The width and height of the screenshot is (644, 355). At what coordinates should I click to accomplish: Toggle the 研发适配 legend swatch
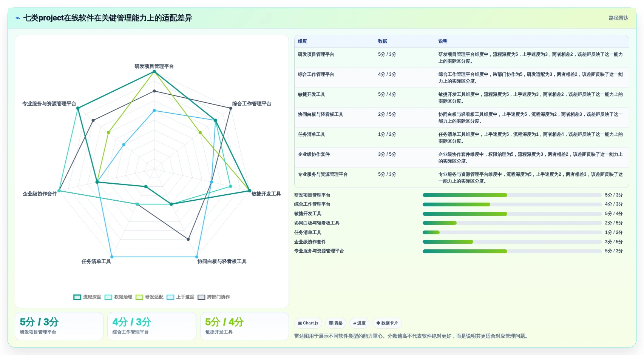(x=139, y=297)
